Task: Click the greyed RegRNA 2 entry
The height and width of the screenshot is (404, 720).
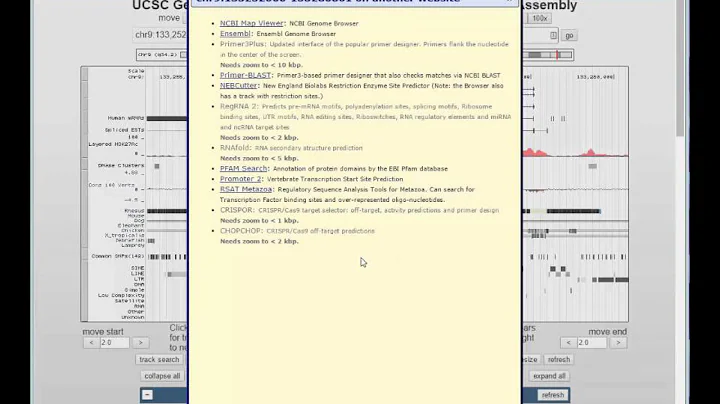Action: 239,106
